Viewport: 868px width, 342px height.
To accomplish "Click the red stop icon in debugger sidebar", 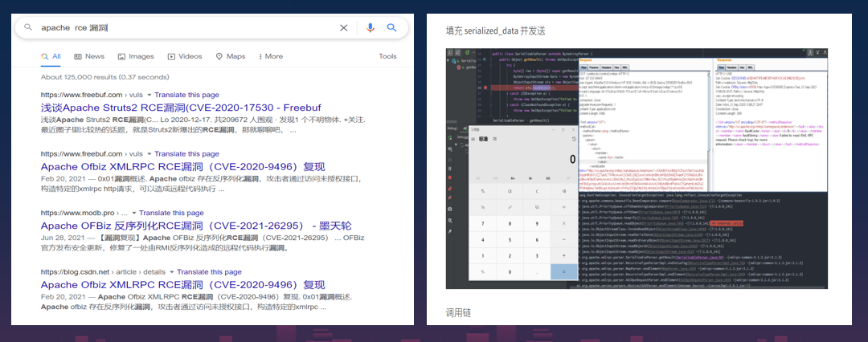I will click(449, 177).
